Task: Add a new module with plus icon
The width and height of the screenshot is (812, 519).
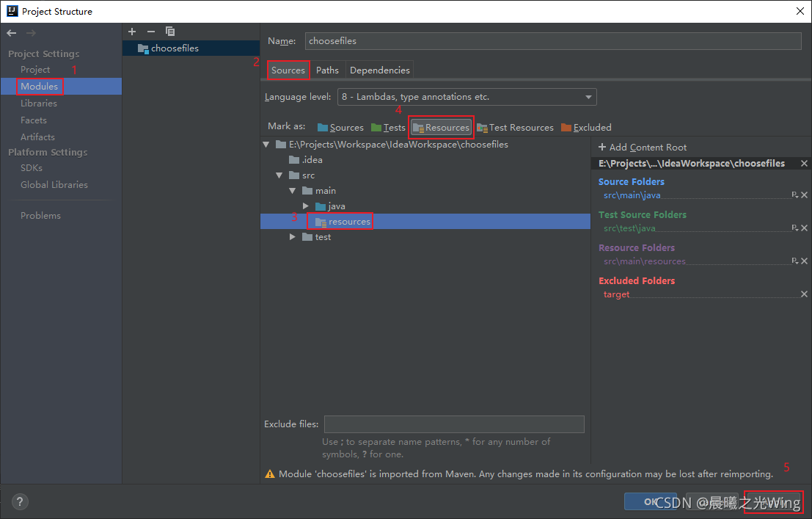Action: click(132, 32)
